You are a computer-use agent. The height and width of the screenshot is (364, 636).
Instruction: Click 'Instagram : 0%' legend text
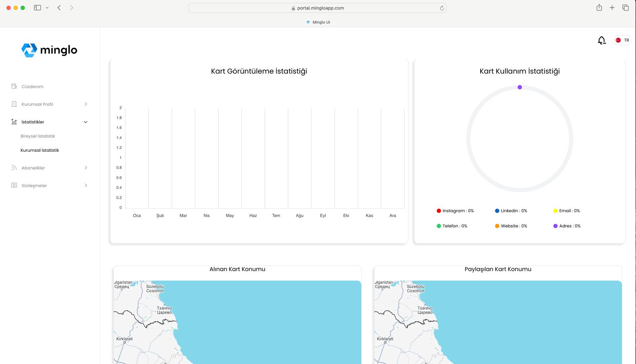click(458, 211)
